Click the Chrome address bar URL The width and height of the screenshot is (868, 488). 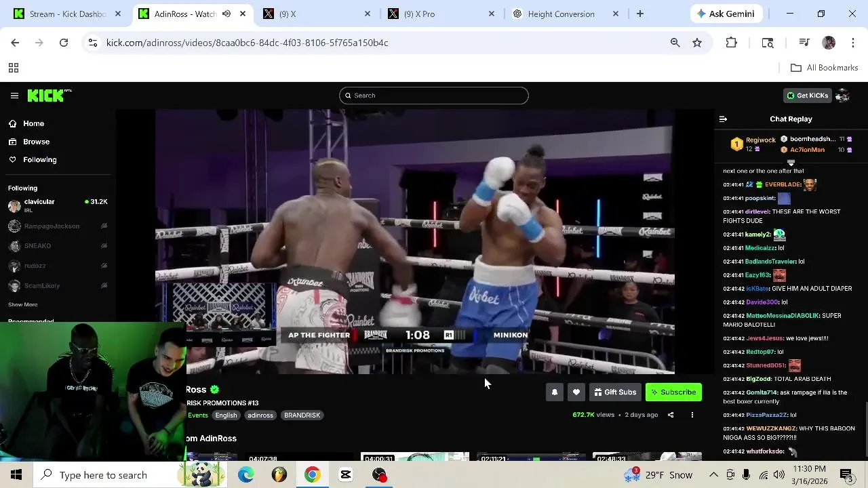pyautogui.click(x=248, y=43)
